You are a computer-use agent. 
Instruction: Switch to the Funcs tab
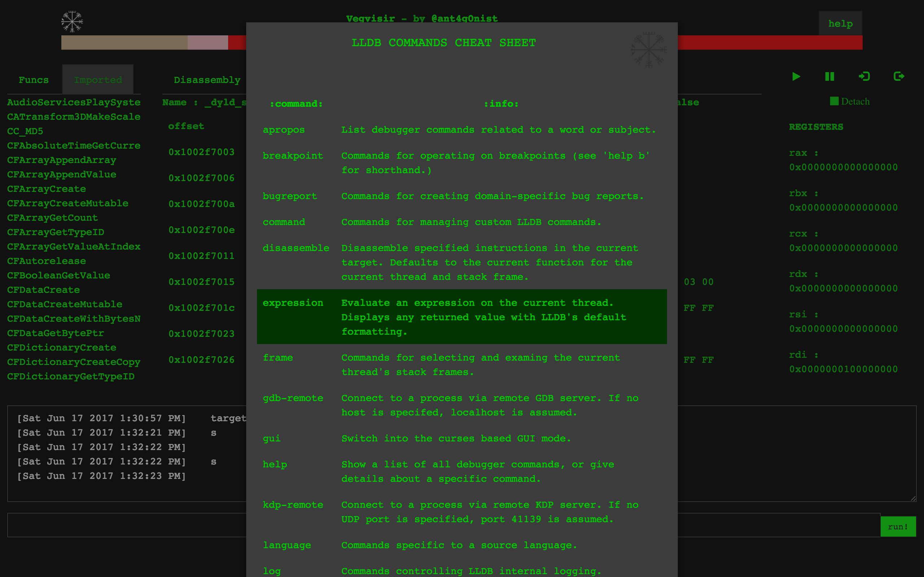coord(34,80)
